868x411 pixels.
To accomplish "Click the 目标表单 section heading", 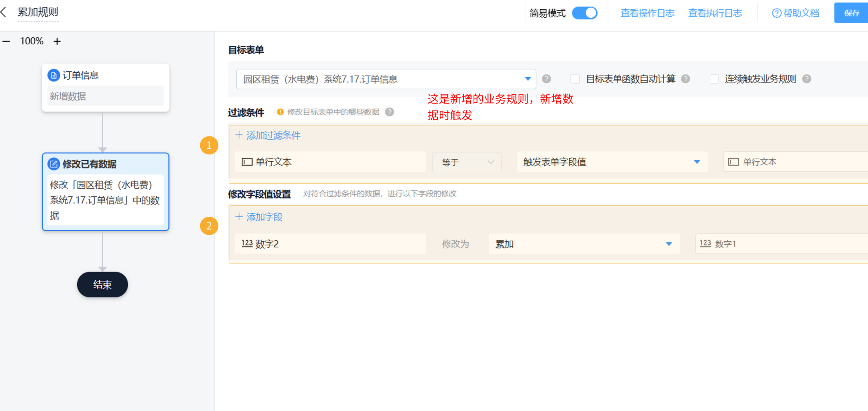I will pos(246,50).
